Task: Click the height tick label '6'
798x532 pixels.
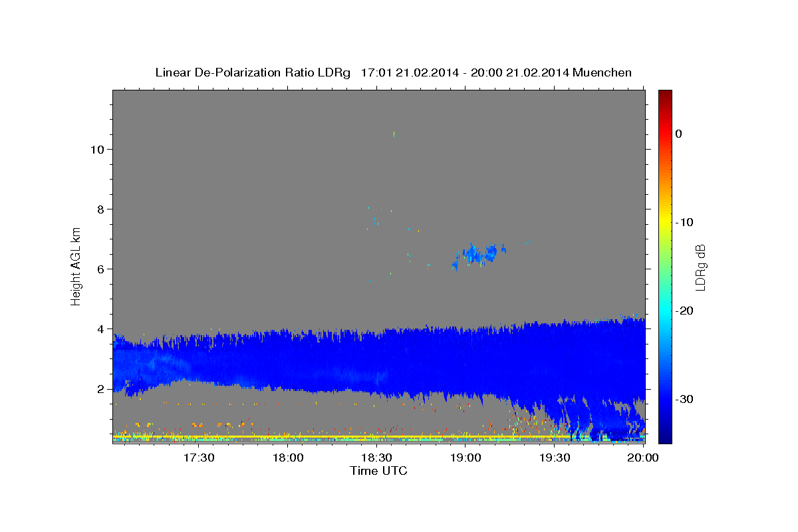Action: (x=100, y=269)
